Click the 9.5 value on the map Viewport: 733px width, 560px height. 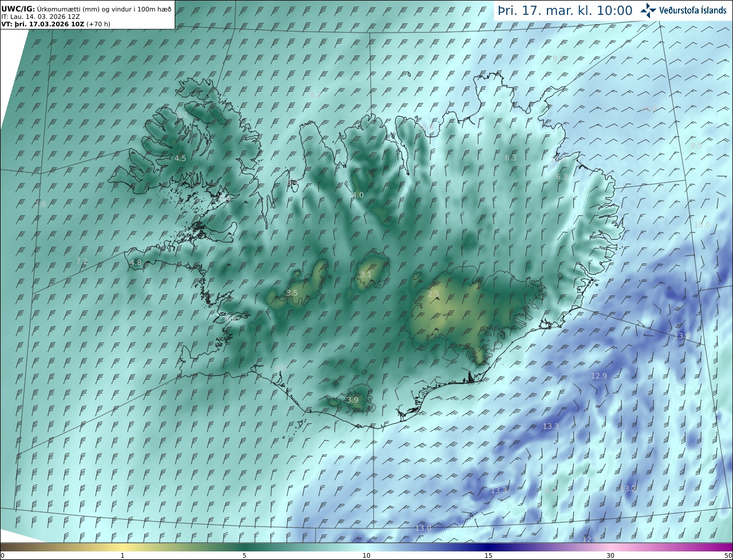tap(696, 145)
